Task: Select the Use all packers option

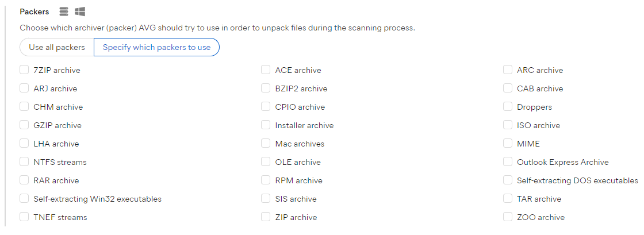Action: 57,47
